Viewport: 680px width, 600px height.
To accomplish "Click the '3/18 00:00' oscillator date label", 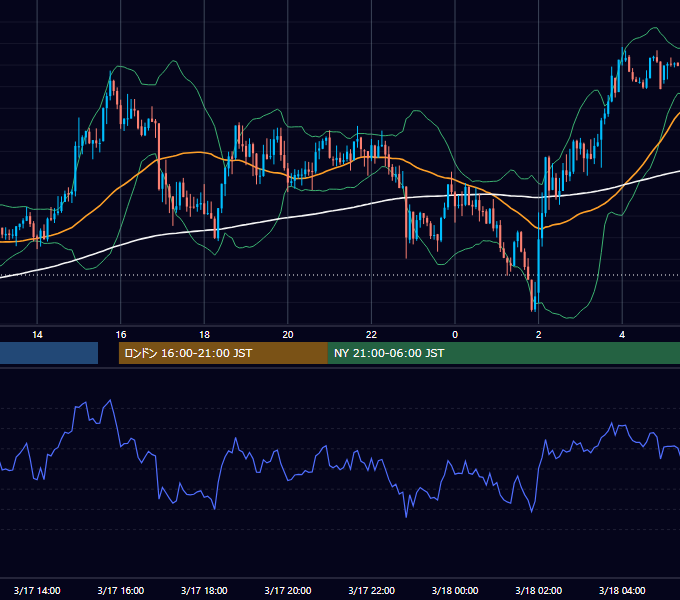I will tap(455, 590).
